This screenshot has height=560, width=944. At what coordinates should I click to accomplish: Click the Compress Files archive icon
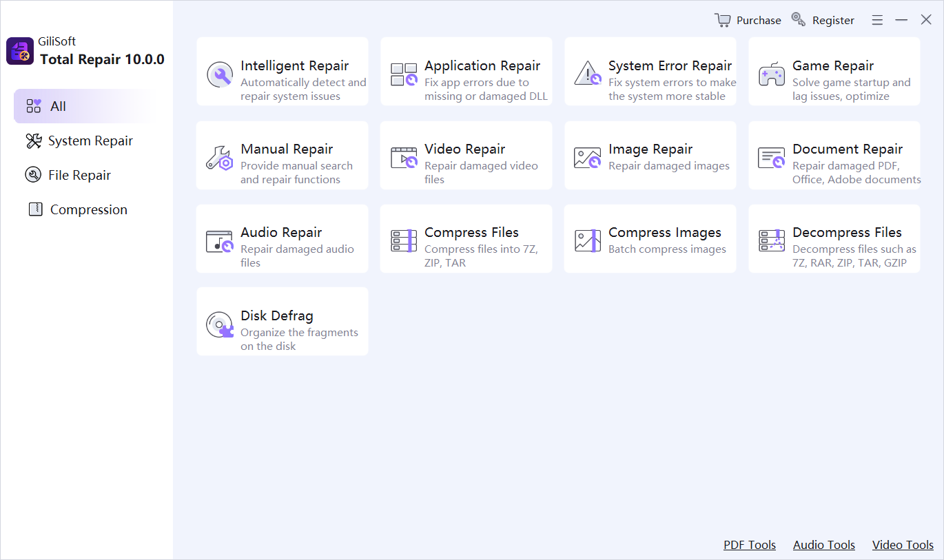coord(404,241)
